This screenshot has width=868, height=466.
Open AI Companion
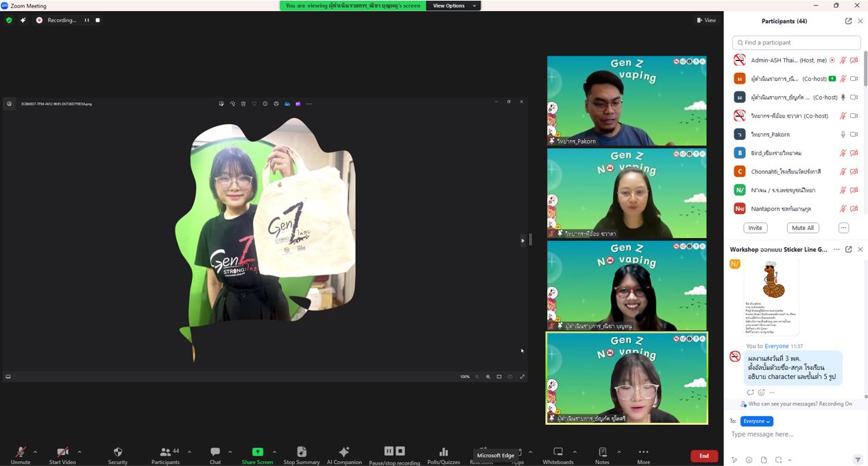pos(344,454)
